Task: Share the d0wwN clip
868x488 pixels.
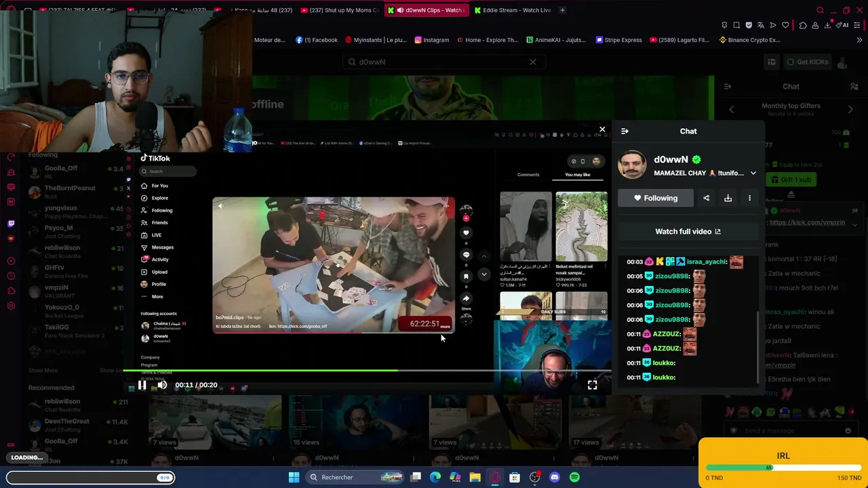Action: pos(706,198)
